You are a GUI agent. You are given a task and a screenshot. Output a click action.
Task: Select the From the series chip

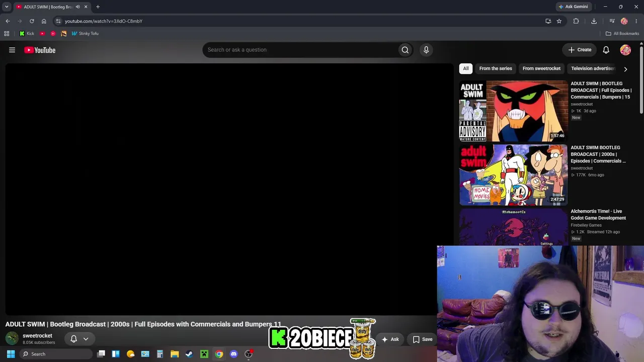pyautogui.click(x=496, y=68)
